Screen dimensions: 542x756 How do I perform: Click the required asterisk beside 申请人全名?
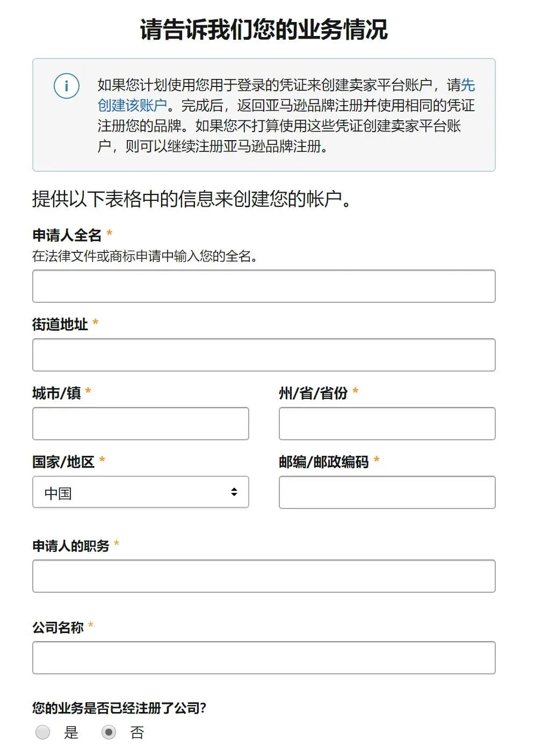(x=110, y=234)
